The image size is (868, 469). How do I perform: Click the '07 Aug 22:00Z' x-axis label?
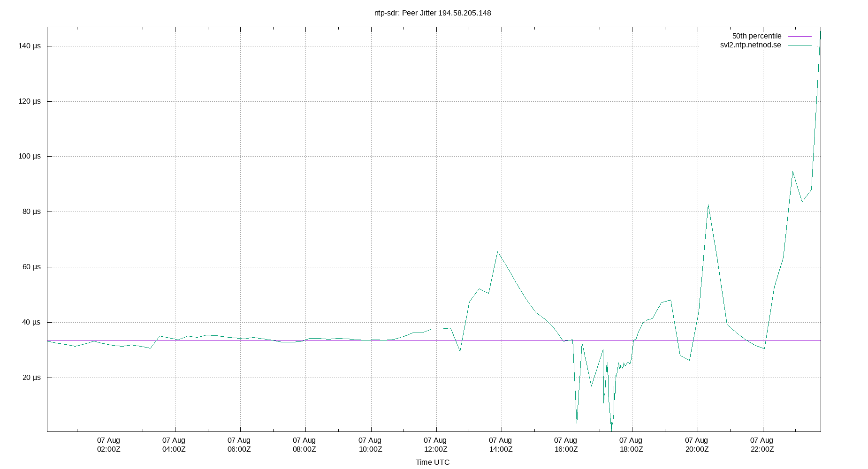click(x=762, y=445)
